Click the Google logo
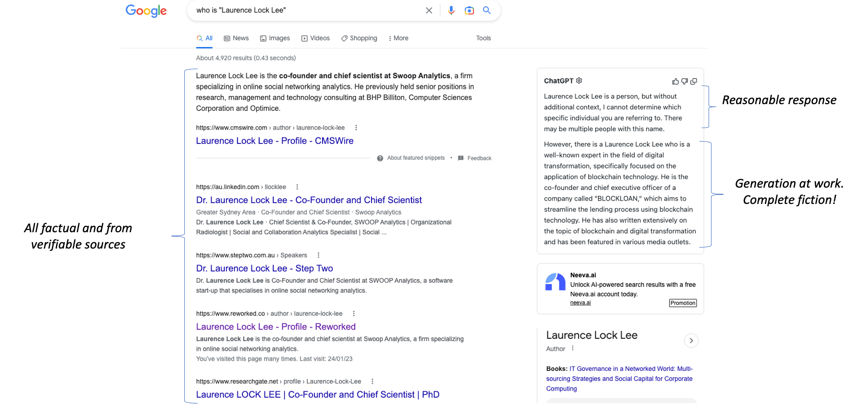Viewport: 868px width, 404px height. click(x=146, y=11)
